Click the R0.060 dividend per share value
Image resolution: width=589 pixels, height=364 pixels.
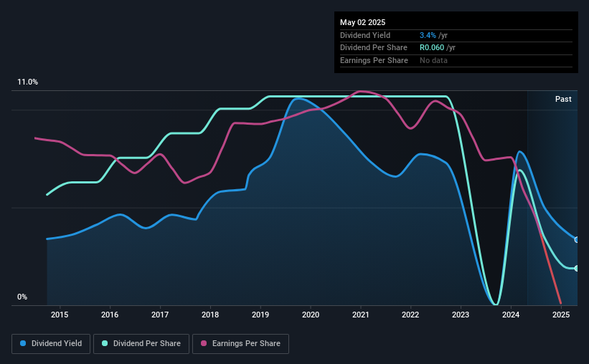point(432,48)
